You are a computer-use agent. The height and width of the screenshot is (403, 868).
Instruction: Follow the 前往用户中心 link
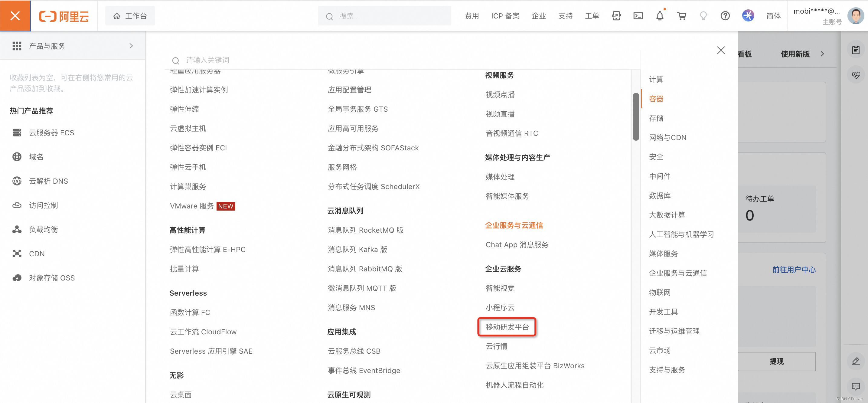[794, 270]
